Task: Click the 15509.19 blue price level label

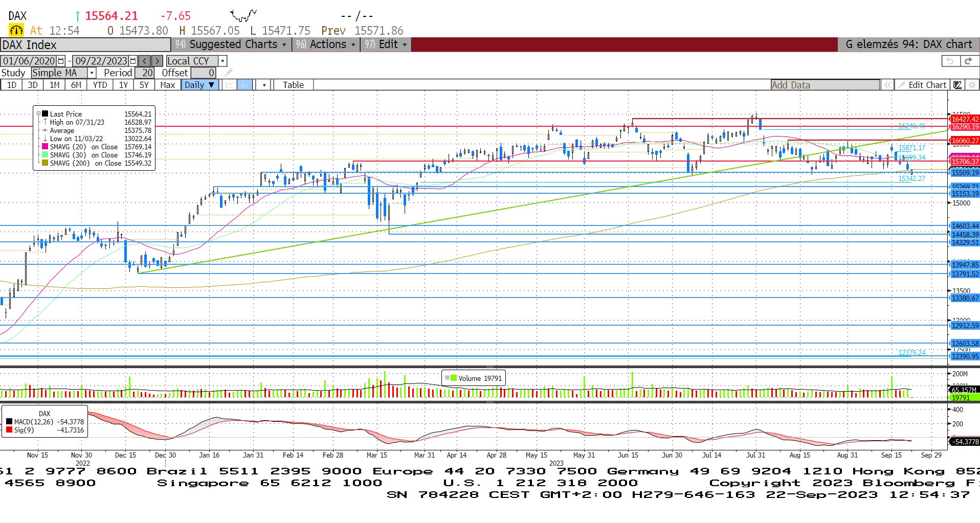Action: click(965, 173)
